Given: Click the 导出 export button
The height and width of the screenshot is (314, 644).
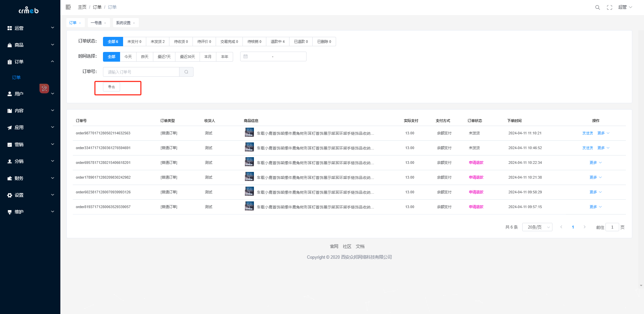Looking at the screenshot, I should tap(111, 87).
